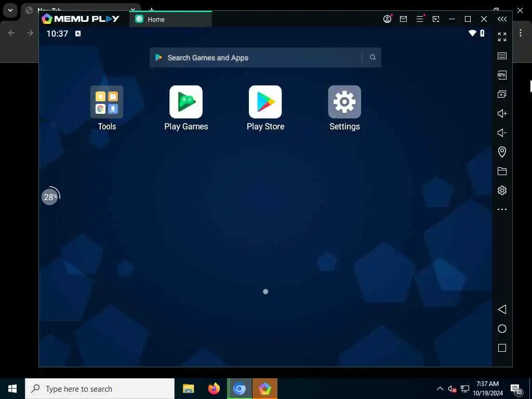Viewport: 532px width, 399px height.
Task: Show more sidebar tools via three dots
Action: pyautogui.click(x=502, y=209)
